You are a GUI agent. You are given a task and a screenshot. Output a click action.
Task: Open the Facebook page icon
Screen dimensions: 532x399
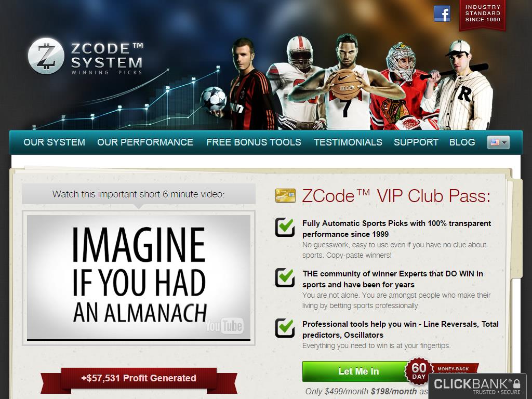442,14
